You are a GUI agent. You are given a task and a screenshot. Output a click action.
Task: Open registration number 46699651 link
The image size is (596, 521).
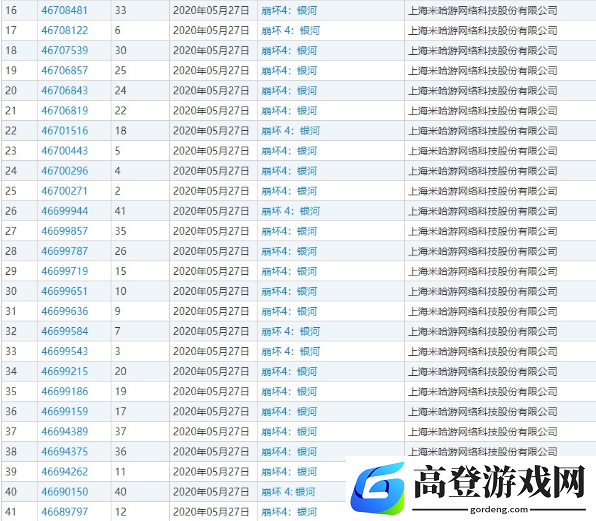pos(64,291)
